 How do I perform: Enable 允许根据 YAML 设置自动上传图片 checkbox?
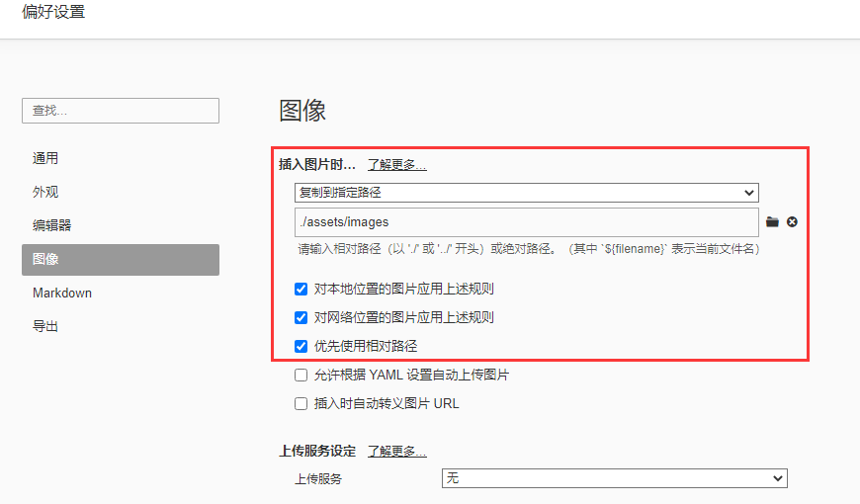(x=301, y=376)
